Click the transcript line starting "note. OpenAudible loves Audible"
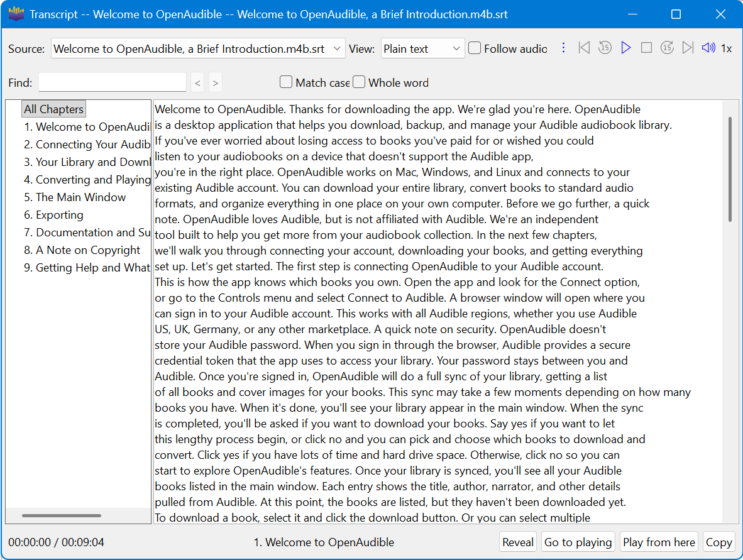The width and height of the screenshot is (743, 560). point(377,219)
